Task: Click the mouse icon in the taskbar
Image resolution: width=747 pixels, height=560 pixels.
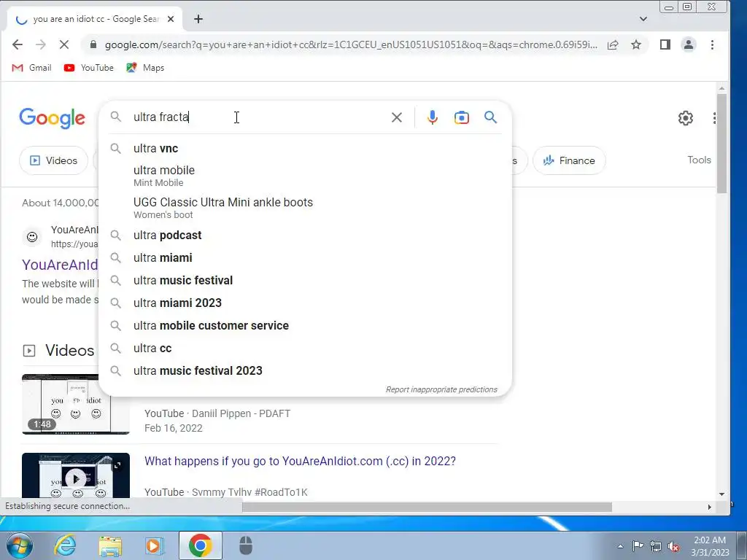Action: pyautogui.click(x=246, y=545)
